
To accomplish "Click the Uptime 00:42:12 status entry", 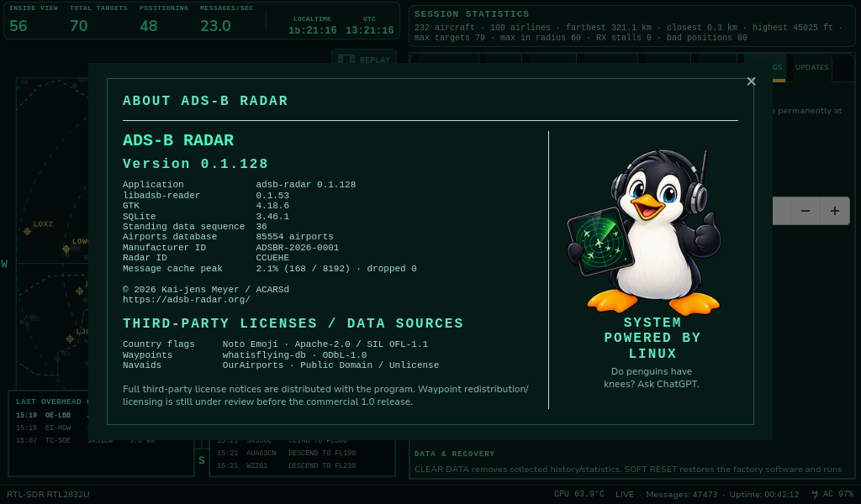I will pos(763,495).
